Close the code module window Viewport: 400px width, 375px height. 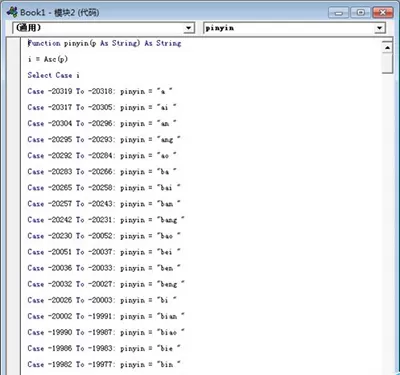tap(382, 13)
